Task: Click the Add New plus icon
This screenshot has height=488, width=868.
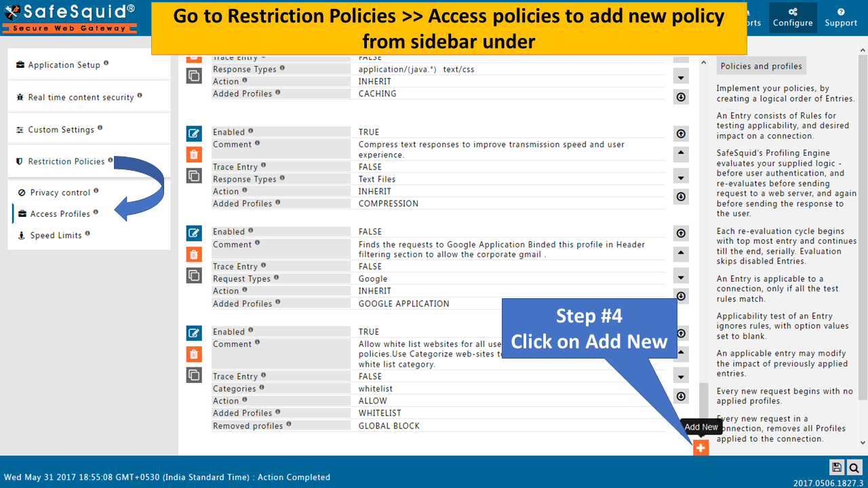Action: click(x=701, y=447)
